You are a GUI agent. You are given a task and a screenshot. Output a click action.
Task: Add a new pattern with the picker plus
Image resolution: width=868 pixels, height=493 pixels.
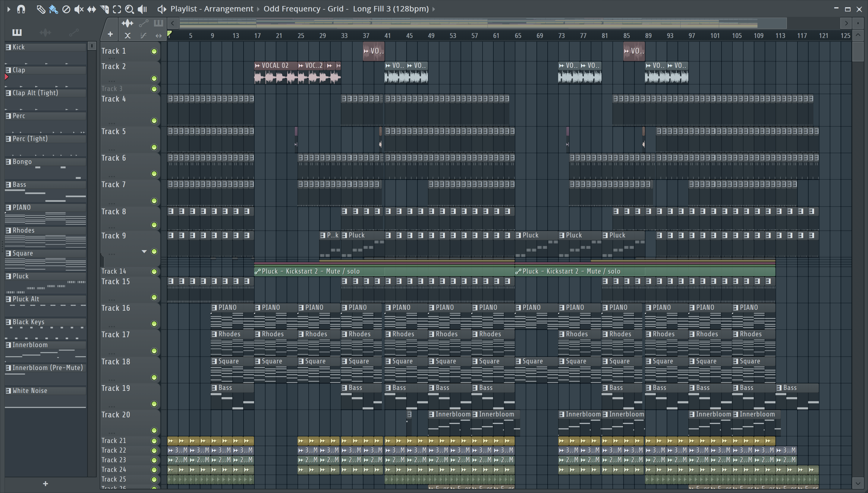[46, 484]
